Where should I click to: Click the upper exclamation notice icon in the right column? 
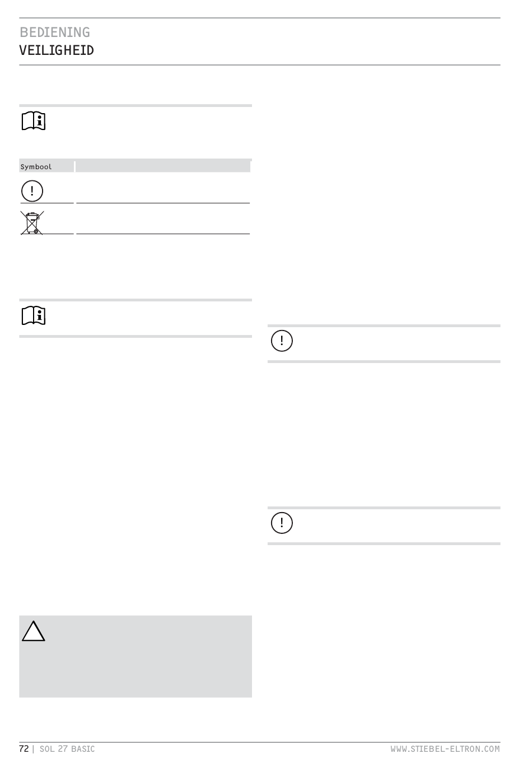[282, 341]
